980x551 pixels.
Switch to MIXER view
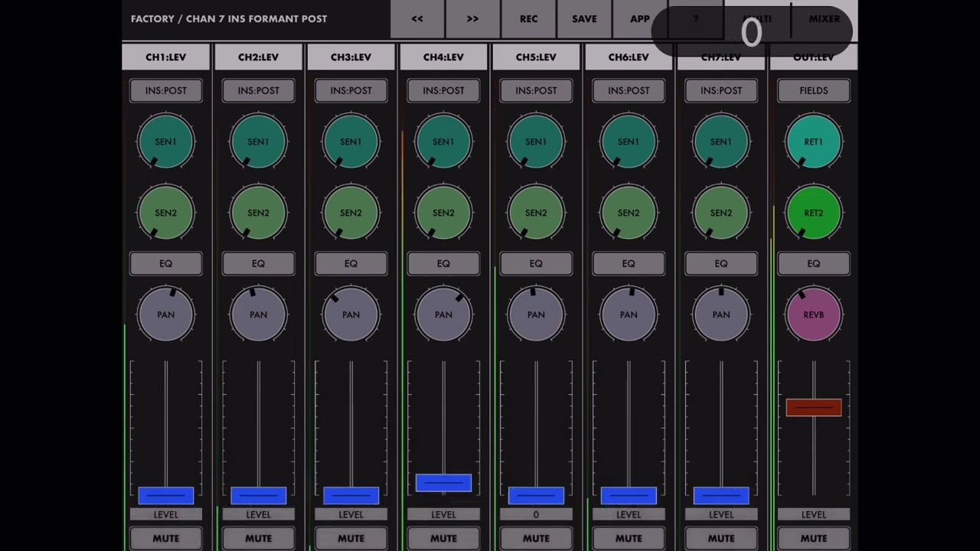pyautogui.click(x=825, y=19)
